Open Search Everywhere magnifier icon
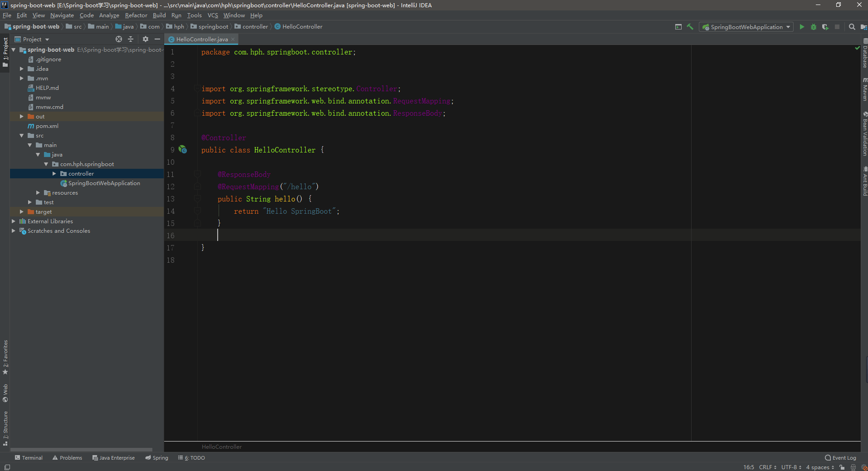 [852, 27]
